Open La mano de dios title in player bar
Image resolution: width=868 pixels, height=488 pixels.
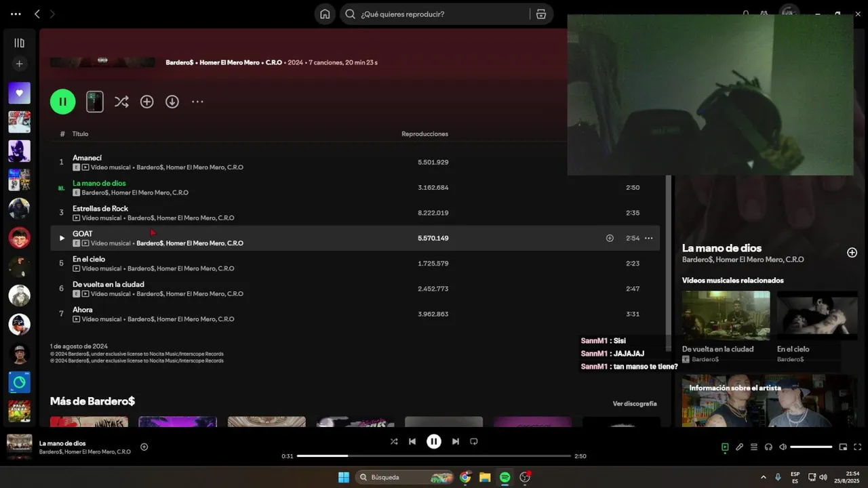pos(62,443)
